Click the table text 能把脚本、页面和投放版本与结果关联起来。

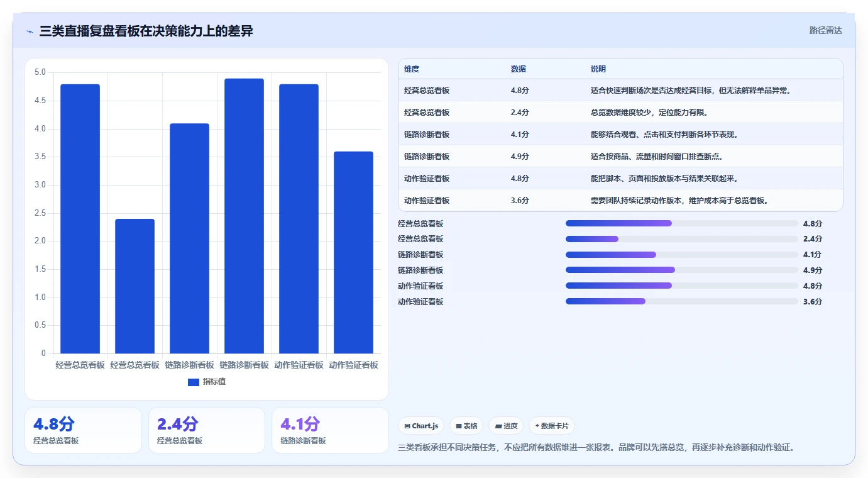664,179
